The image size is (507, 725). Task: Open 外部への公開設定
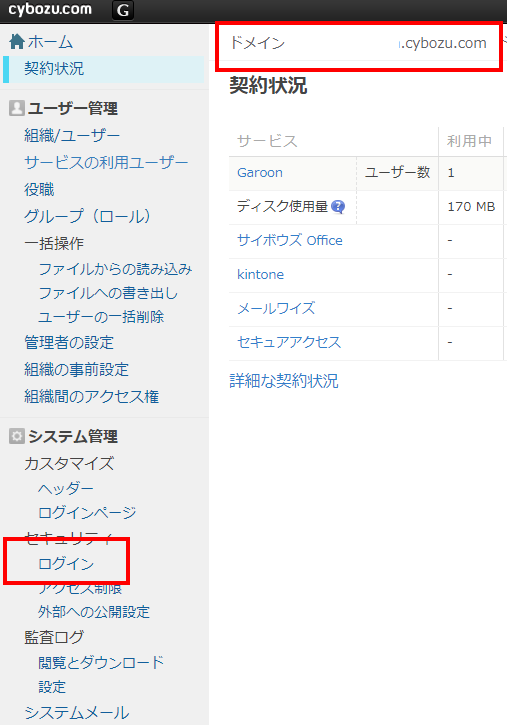click(94, 612)
